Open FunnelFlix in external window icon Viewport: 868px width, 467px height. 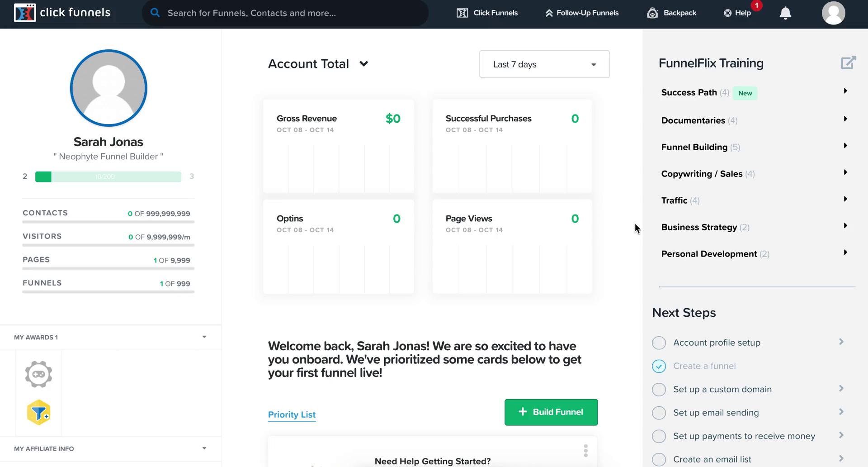coord(848,62)
